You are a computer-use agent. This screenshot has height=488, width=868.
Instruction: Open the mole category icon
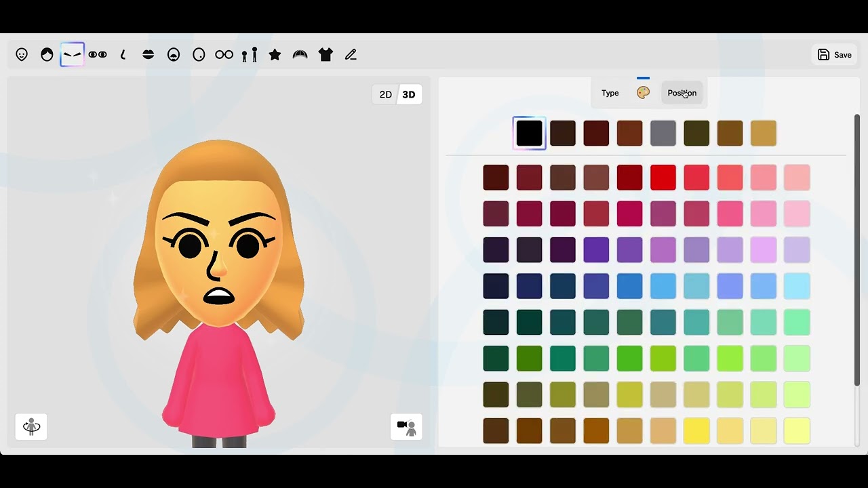click(199, 55)
